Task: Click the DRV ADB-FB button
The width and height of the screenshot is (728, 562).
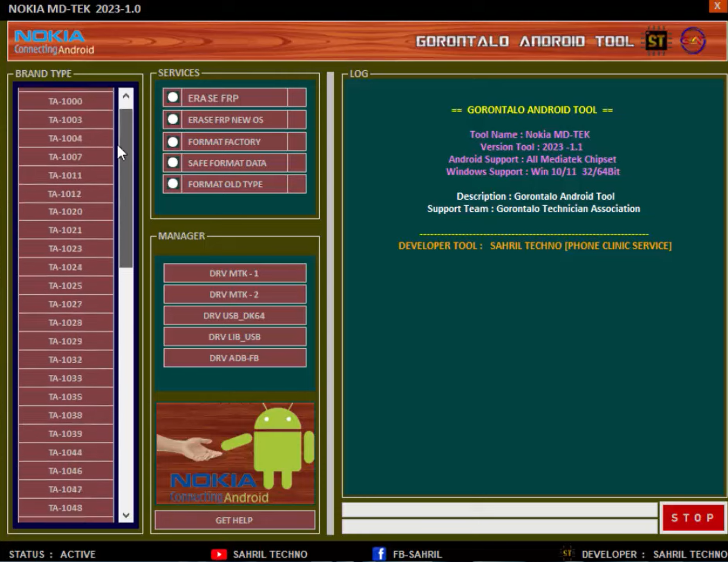Action: (235, 358)
